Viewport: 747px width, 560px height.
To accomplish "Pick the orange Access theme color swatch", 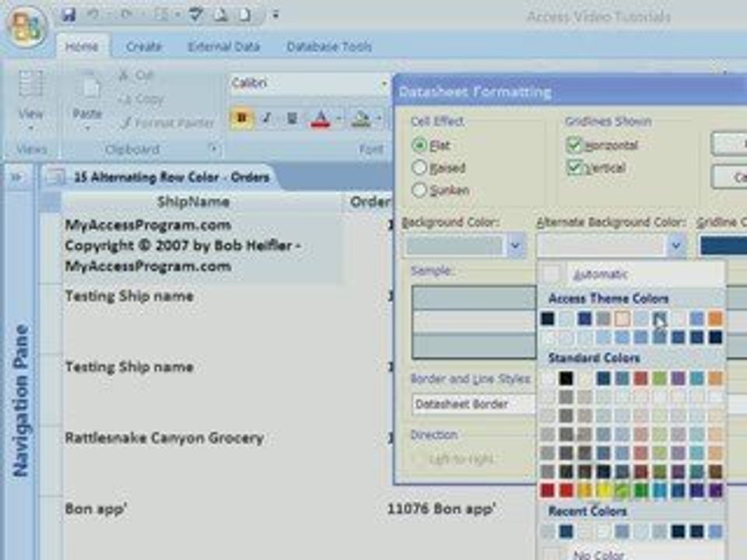I will pos(714,318).
